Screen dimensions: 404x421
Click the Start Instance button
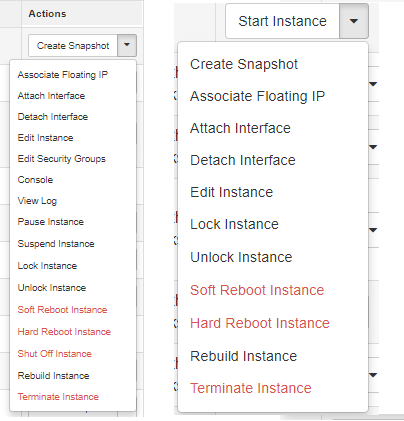[x=282, y=21]
